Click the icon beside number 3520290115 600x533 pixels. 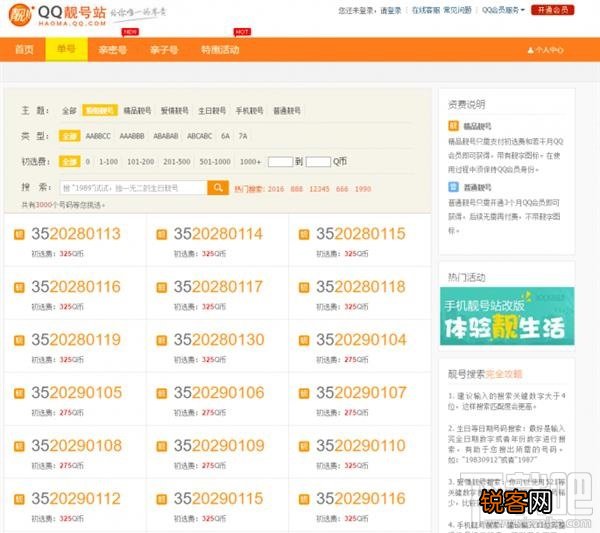tap(161, 499)
